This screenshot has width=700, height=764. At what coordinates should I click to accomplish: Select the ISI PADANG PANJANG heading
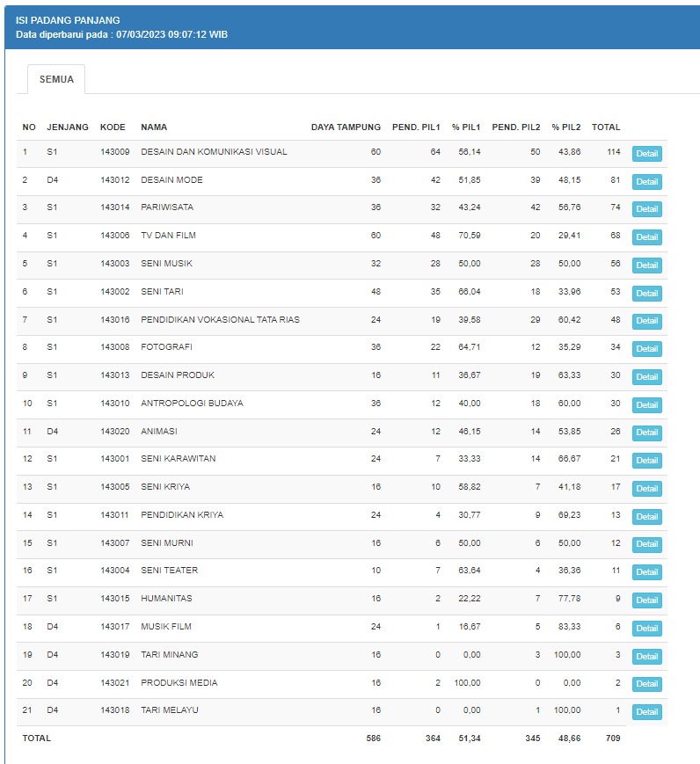coord(68,20)
